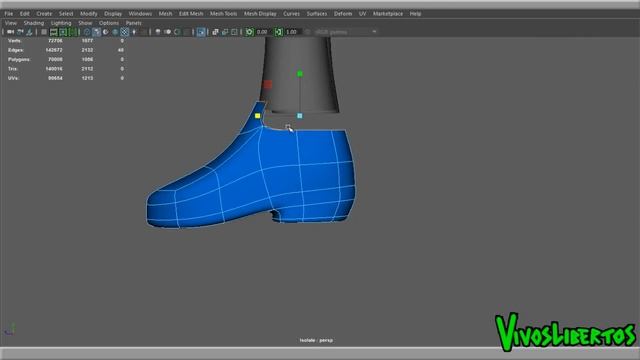Toggle Screen Space Ambient Occlusion icon

click(x=158, y=32)
